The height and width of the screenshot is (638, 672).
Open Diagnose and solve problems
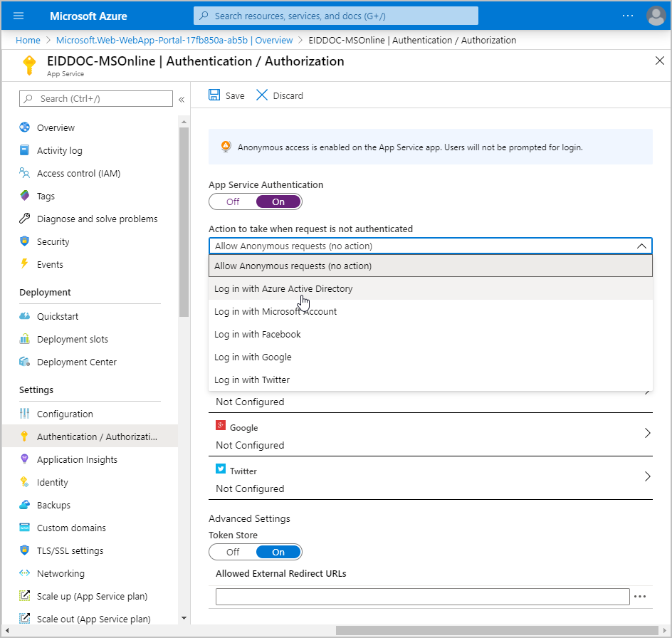click(97, 219)
